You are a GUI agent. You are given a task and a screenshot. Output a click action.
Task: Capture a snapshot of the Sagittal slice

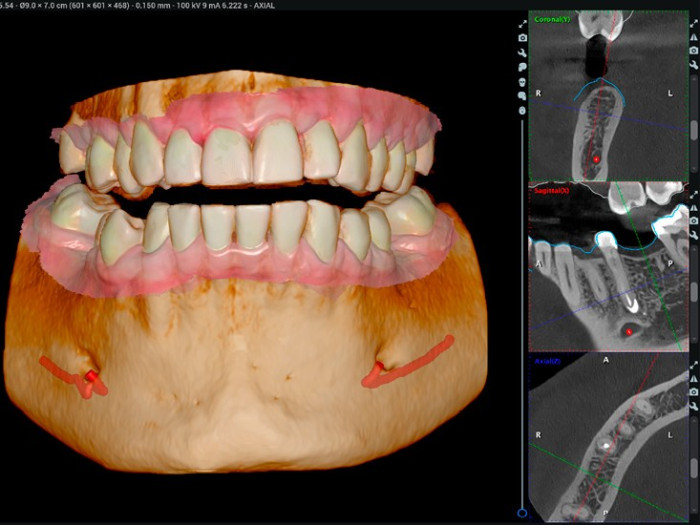click(694, 221)
